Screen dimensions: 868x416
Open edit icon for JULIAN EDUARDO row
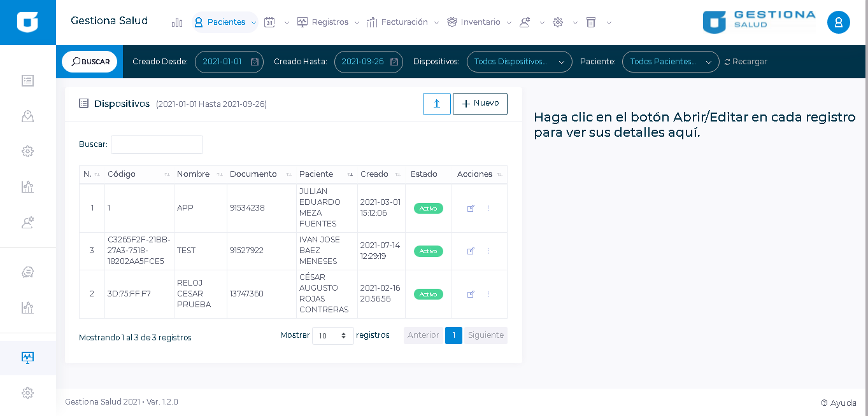(471, 208)
